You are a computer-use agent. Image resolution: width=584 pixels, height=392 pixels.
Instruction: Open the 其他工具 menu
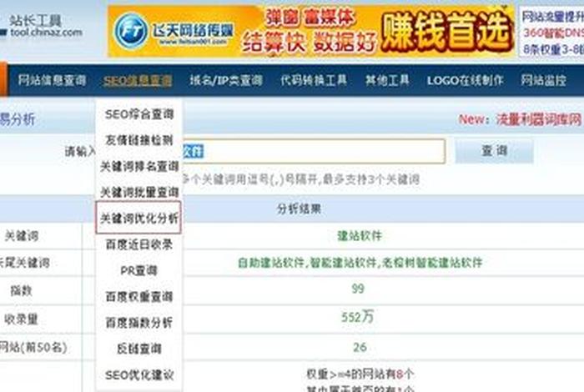coord(387,80)
